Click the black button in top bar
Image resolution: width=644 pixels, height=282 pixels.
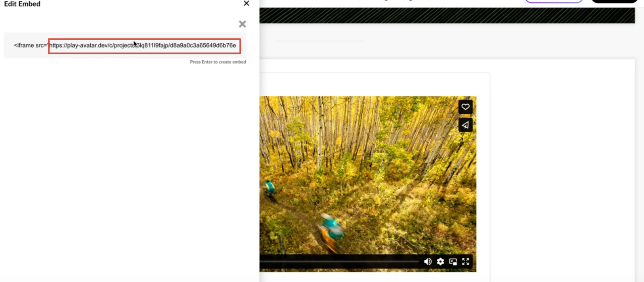[x=614, y=1]
